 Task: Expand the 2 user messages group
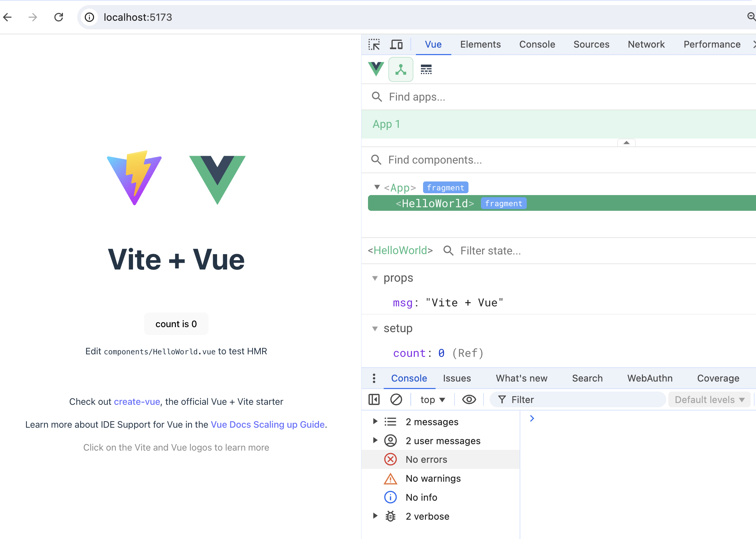click(x=375, y=441)
